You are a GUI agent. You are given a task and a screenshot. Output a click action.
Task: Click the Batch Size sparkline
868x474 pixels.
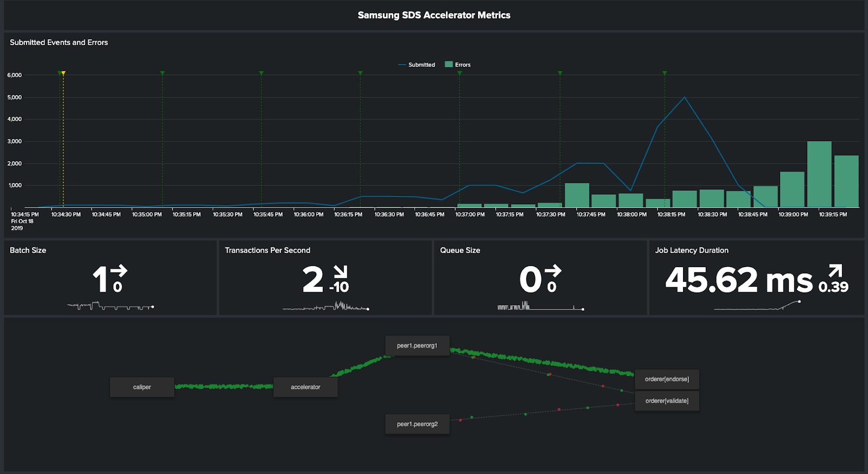[x=111, y=307]
